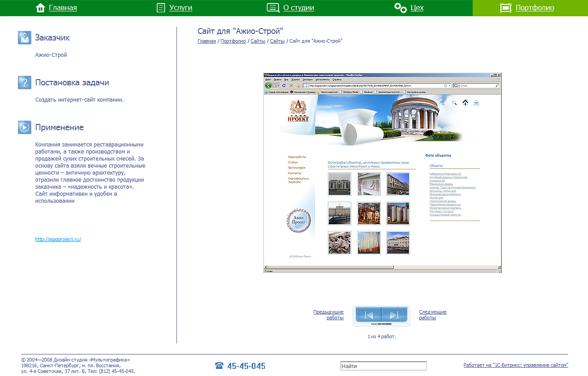Follow the agioproject.ru link
The height and width of the screenshot is (376, 588).
click(x=58, y=240)
